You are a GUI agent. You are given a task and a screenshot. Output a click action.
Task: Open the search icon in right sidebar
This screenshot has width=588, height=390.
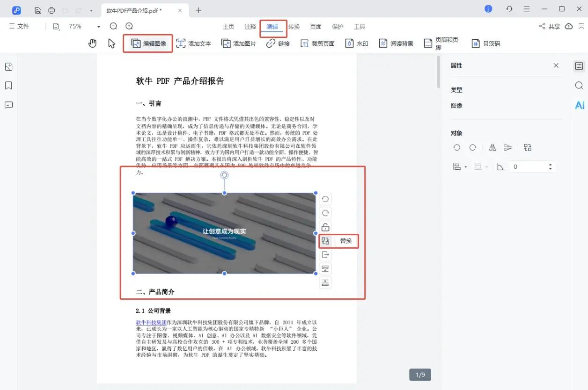pyautogui.click(x=579, y=86)
